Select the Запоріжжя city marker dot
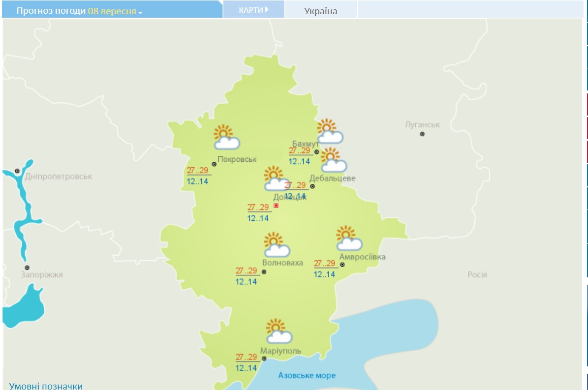This screenshot has width=588, height=390. coord(27,268)
